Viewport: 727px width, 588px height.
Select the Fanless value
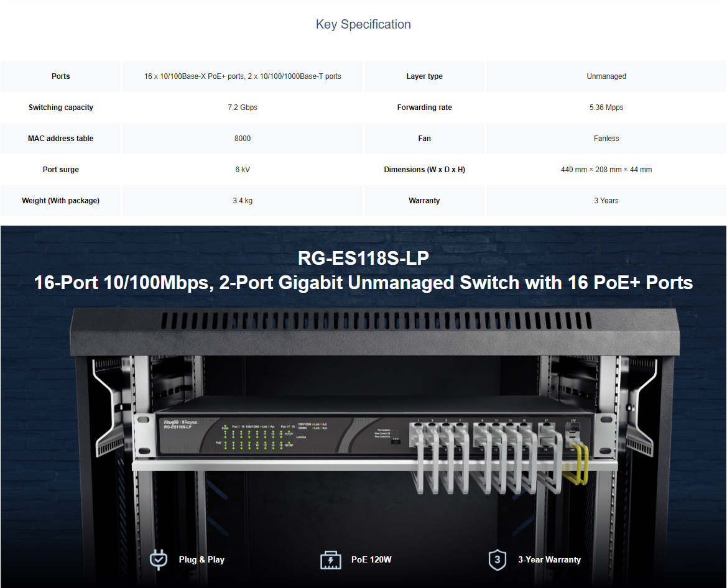606,139
